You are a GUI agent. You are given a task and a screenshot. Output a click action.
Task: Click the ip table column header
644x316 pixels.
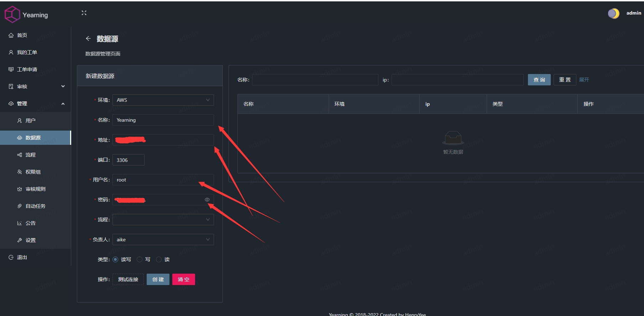pos(453,104)
